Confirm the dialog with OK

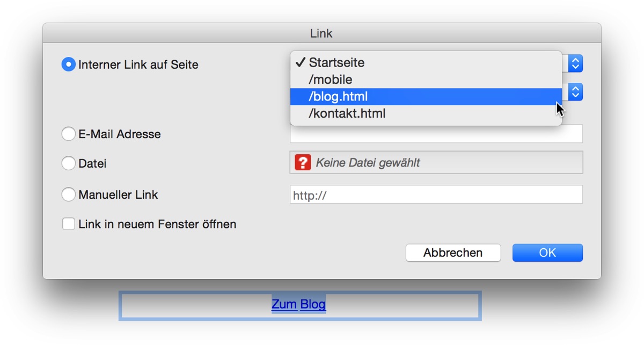pyautogui.click(x=547, y=253)
